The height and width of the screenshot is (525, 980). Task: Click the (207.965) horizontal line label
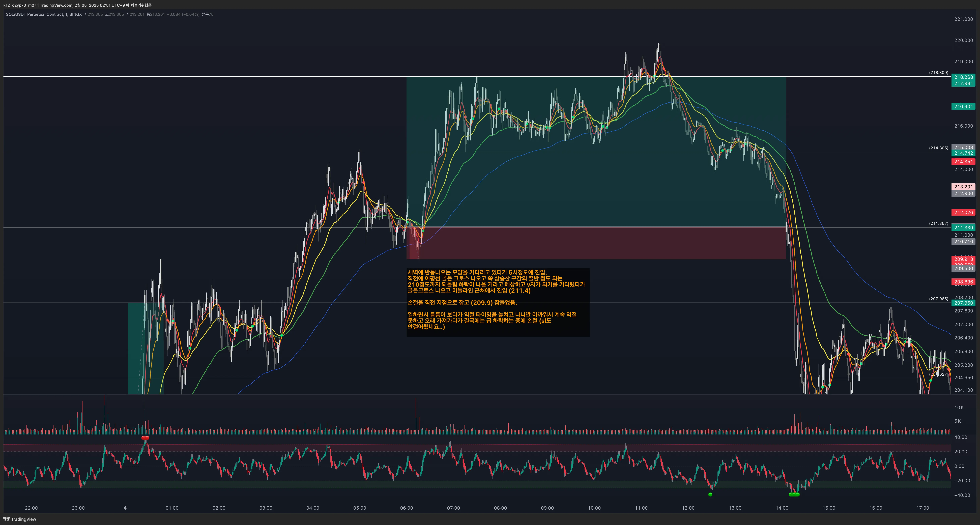click(939, 299)
